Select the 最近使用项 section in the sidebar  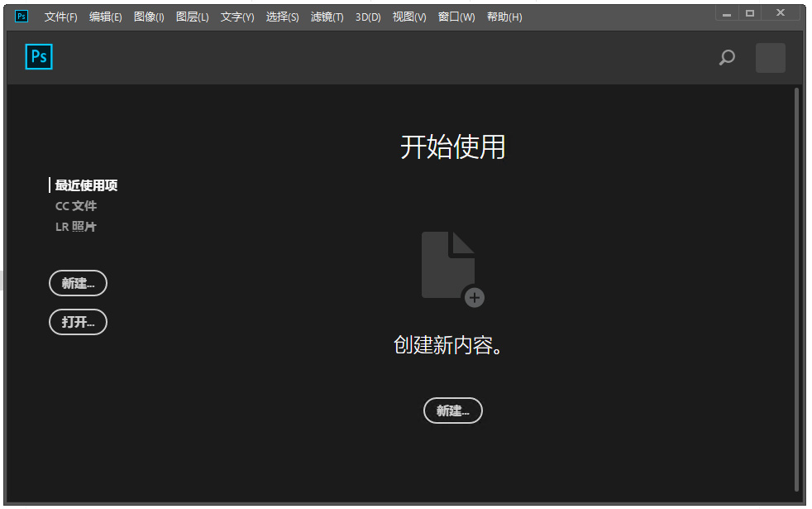pyautogui.click(x=86, y=185)
